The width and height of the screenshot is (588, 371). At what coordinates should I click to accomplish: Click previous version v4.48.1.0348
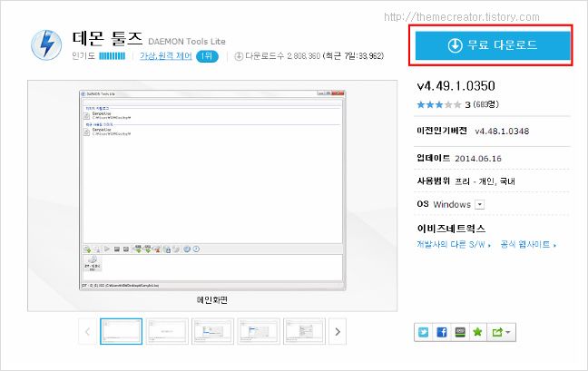click(x=502, y=132)
